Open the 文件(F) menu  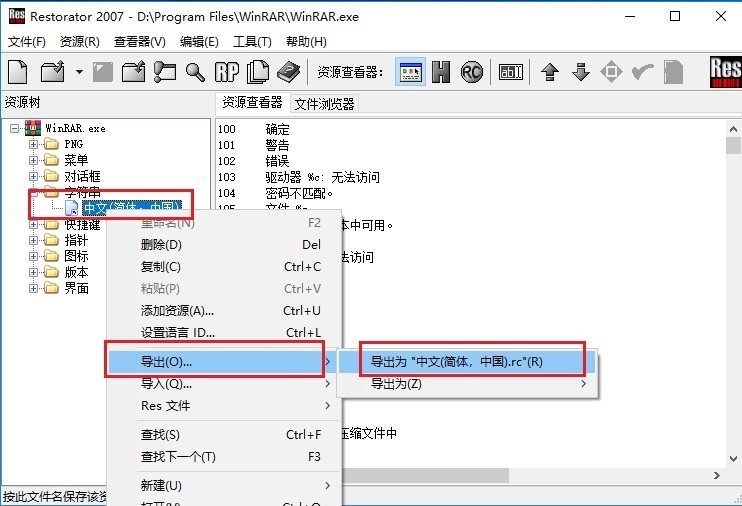point(26,42)
